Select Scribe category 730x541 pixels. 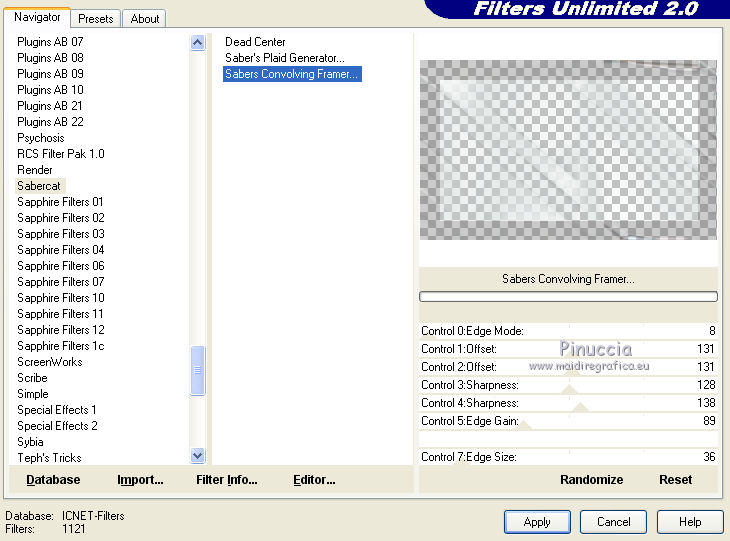click(x=33, y=378)
